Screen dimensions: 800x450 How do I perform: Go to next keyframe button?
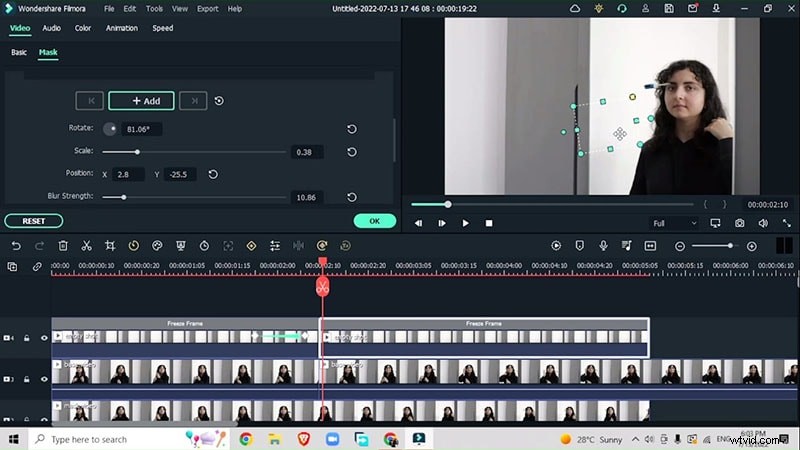pos(193,101)
